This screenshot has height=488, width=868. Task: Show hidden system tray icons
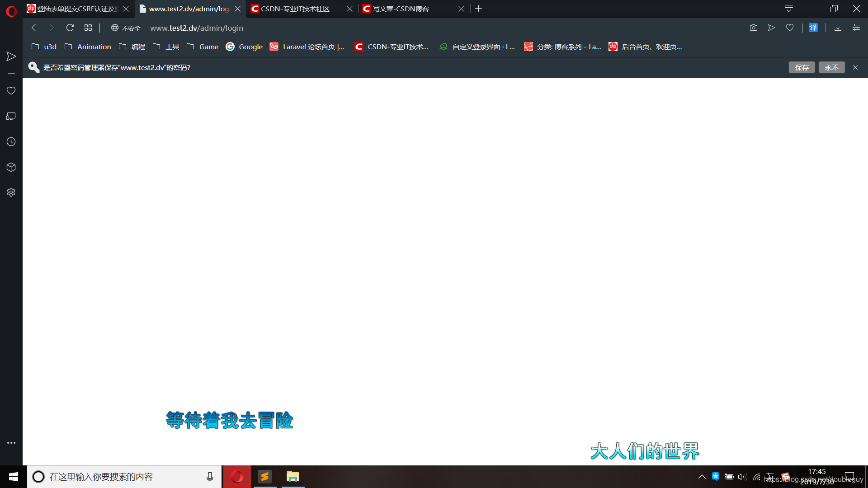click(702, 477)
